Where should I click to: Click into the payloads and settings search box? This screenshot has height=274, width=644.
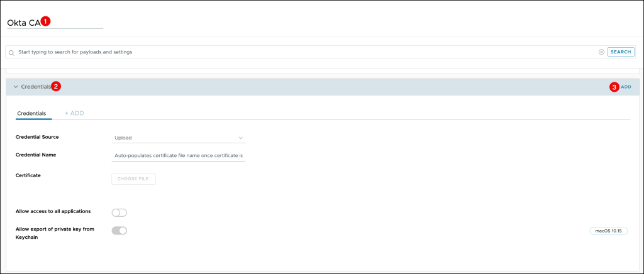(x=302, y=52)
